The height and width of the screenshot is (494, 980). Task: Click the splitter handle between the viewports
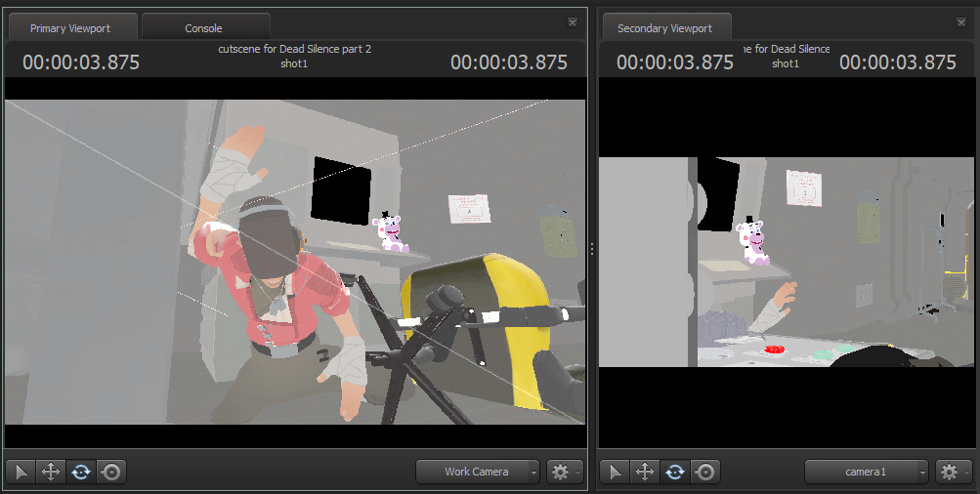[592, 250]
